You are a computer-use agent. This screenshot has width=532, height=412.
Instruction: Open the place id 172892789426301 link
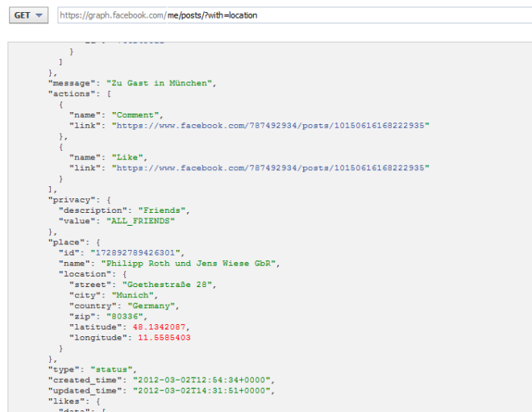135,253
